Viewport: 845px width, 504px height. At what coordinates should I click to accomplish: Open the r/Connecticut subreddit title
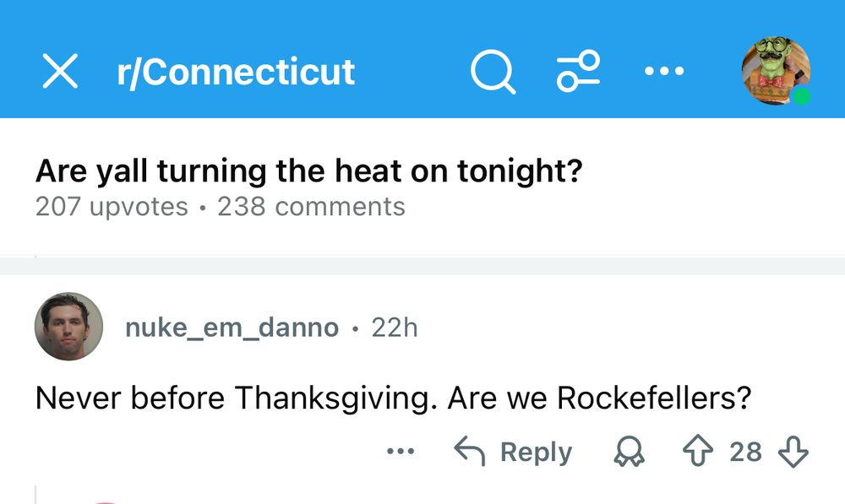tap(236, 72)
